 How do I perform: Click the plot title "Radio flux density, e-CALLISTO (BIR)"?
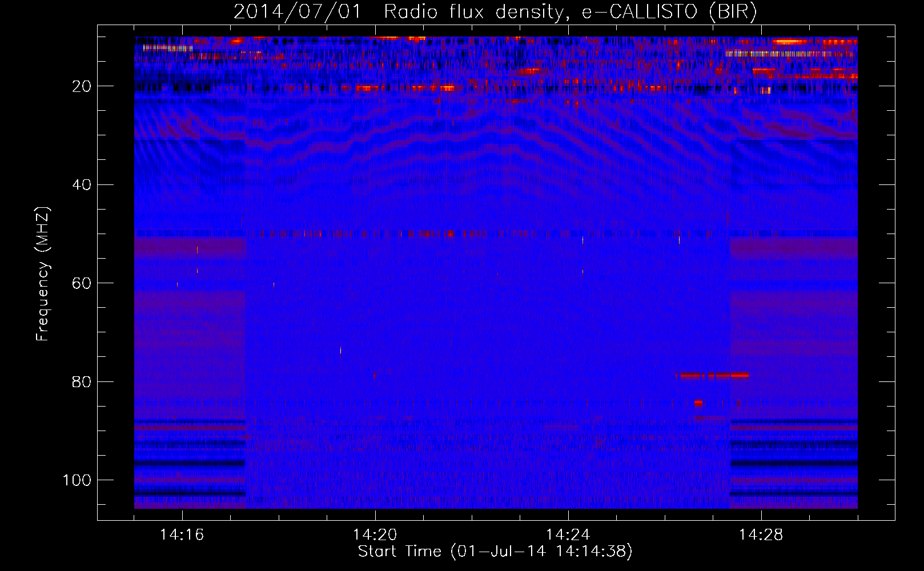coord(570,11)
